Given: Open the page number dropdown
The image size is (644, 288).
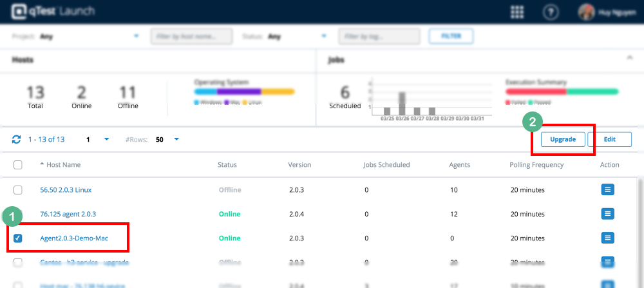Looking at the screenshot, I should click(x=107, y=139).
